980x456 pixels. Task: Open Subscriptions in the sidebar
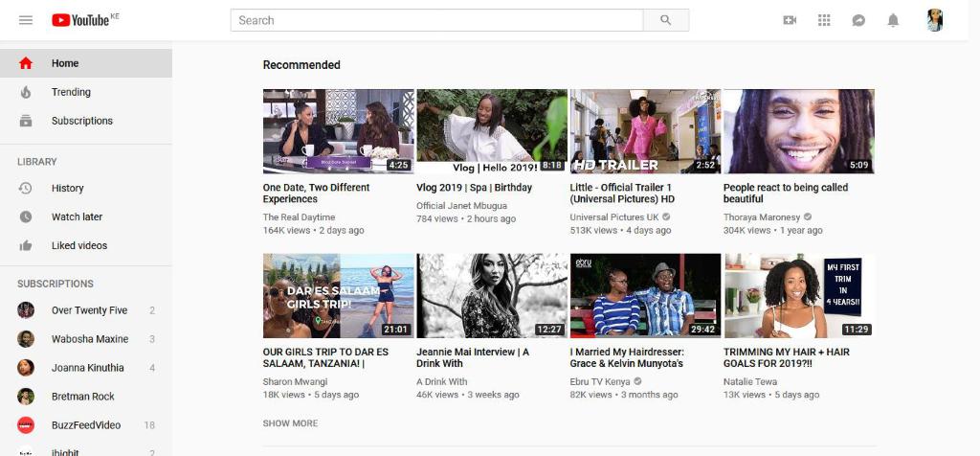(x=81, y=121)
